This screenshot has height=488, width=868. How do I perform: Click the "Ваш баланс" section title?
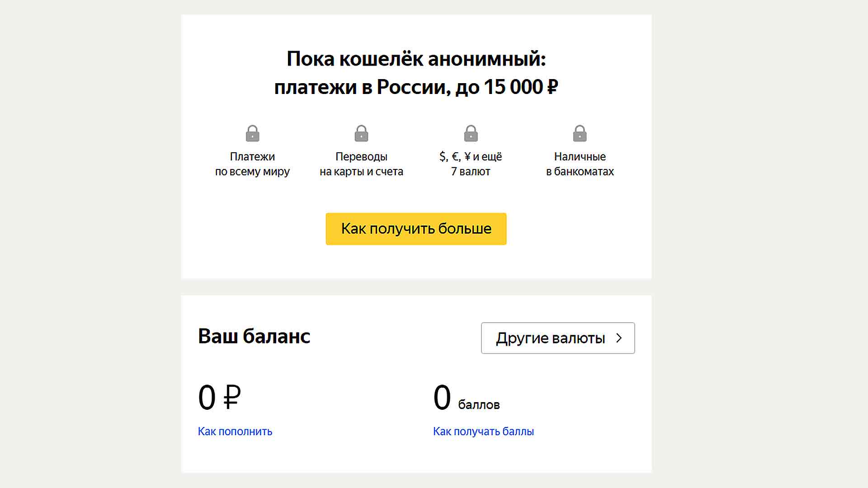coord(254,336)
